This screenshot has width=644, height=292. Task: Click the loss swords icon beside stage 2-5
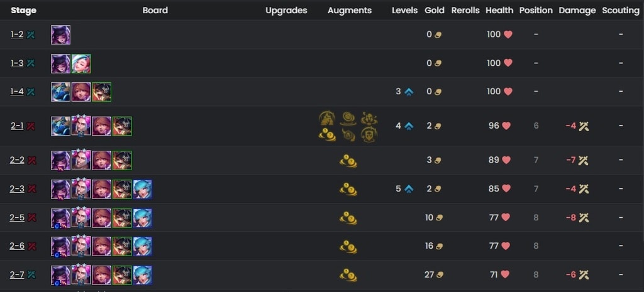31,218
